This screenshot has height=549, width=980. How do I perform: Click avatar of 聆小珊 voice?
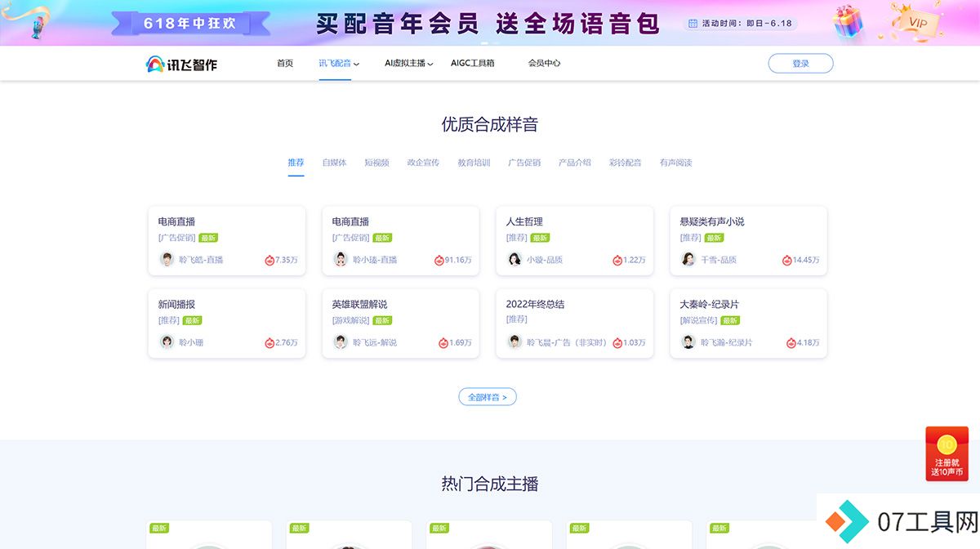click(167, 341)
